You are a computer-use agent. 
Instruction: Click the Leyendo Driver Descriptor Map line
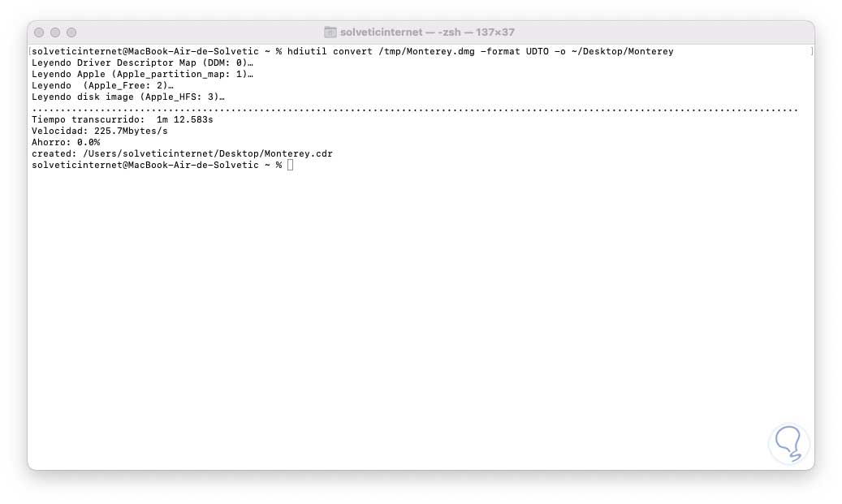pyautogui.click(x=142, y=62)
